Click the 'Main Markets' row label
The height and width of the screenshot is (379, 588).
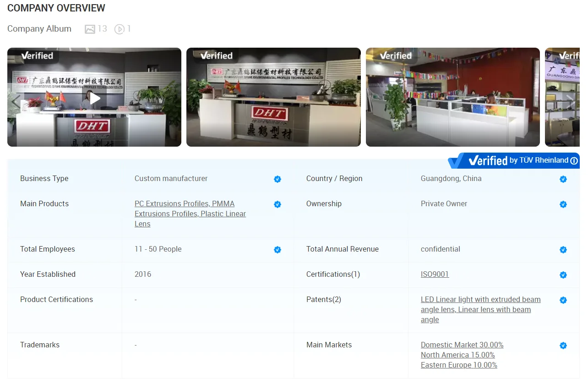(x=329, y=345)
